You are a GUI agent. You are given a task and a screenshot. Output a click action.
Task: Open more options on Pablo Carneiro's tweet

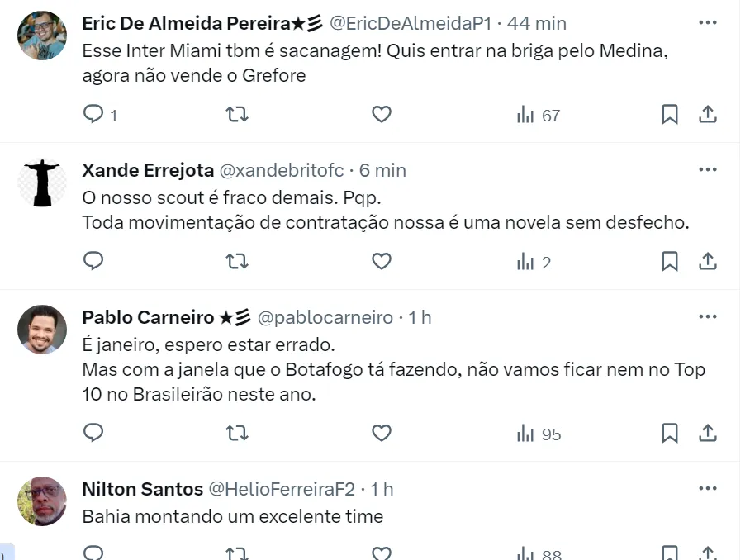708,316
